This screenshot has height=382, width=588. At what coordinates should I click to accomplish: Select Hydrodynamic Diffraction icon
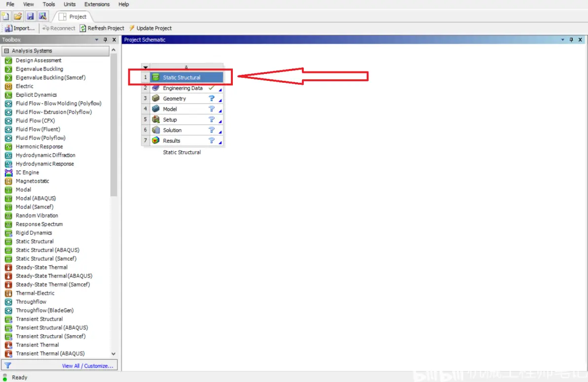coord(8,155)
